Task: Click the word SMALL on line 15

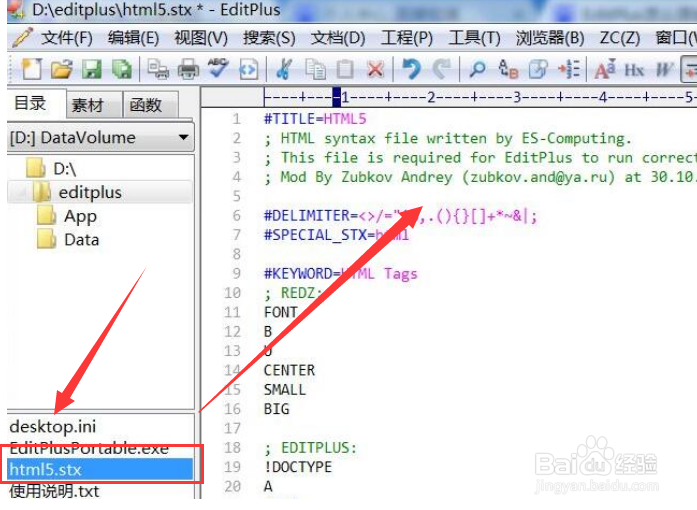Action: (284, 390)
